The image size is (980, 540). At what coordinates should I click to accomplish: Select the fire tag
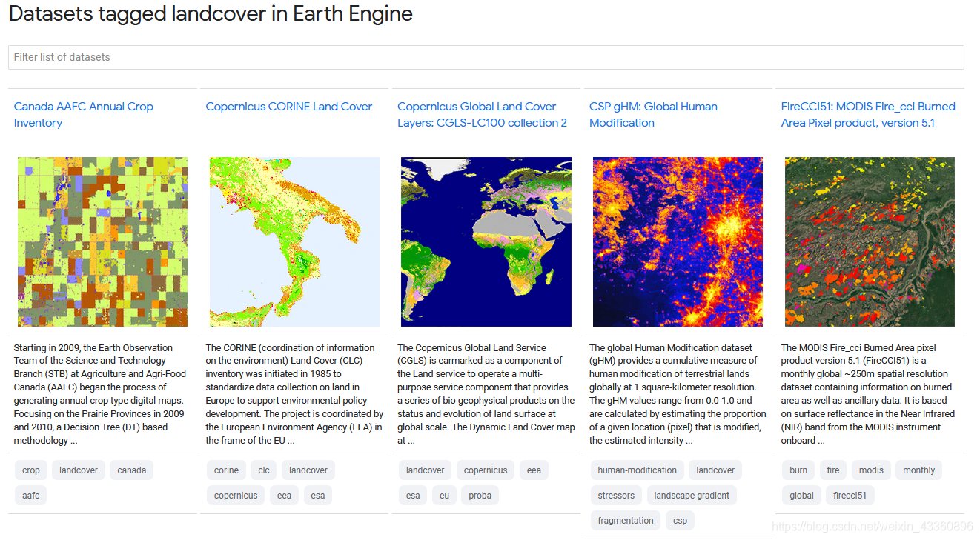(x=834, y=470)
